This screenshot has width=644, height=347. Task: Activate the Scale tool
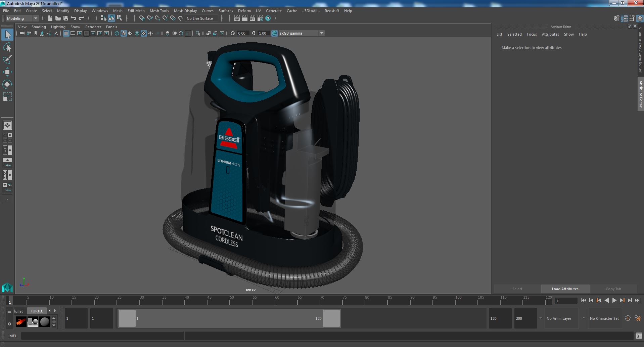click(x=7, y=97)
